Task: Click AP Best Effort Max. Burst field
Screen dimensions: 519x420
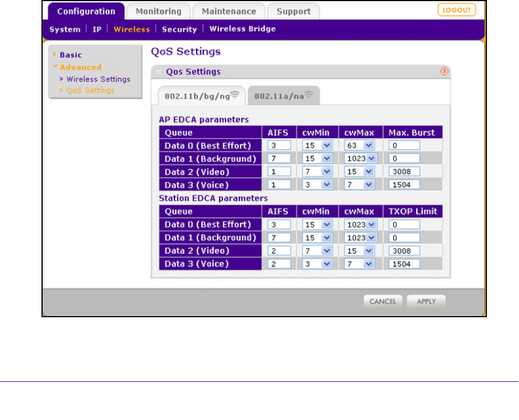Action: pyautogui.click(x=404, y=145)
